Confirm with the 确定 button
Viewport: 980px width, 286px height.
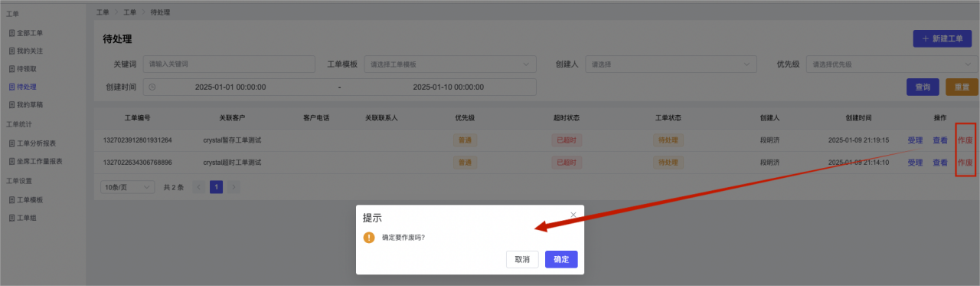coord(561,259)
